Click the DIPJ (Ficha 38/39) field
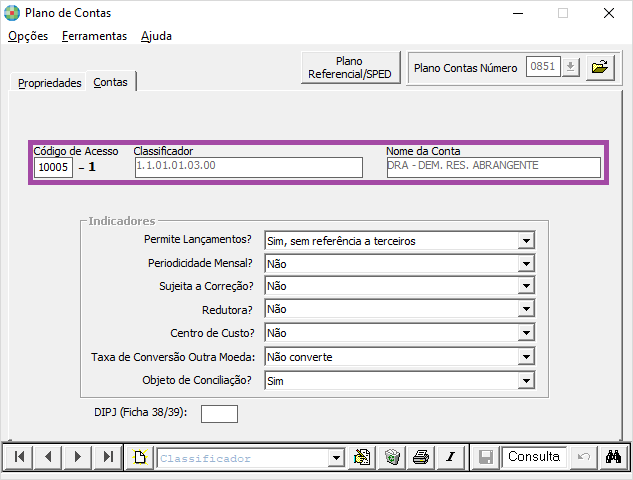 click(x=219, y=414)
